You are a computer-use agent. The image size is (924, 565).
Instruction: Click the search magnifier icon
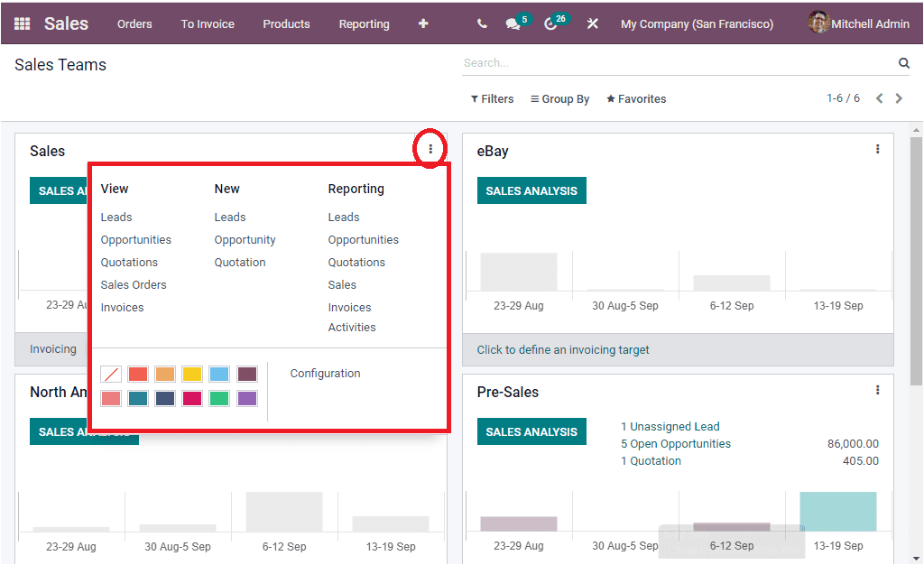point(903,62)
